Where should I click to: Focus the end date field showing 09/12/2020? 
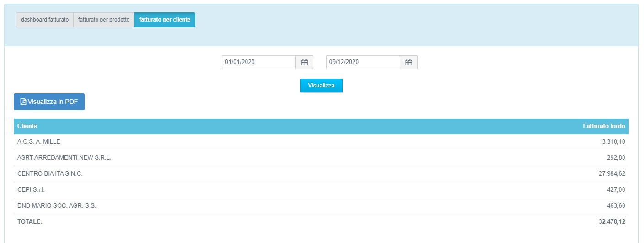363,62
